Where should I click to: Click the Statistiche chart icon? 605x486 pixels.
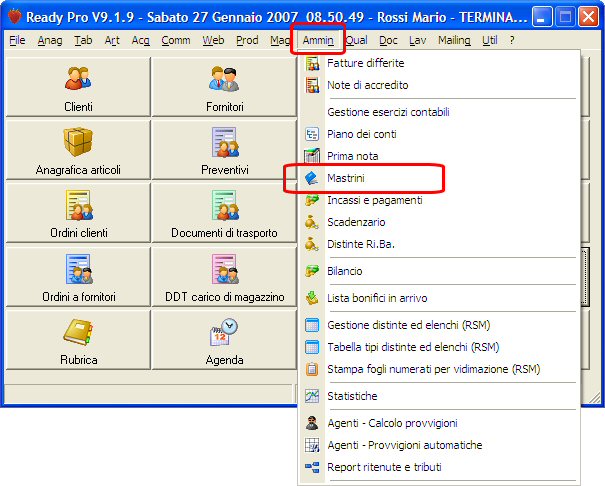pyautogui.click(x=312, y=396)
